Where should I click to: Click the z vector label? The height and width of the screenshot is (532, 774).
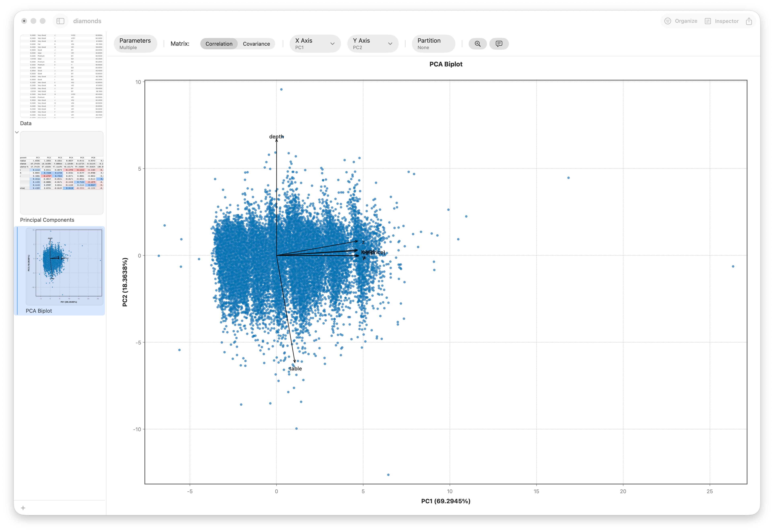pyautogui.click(x=363, y=242)
